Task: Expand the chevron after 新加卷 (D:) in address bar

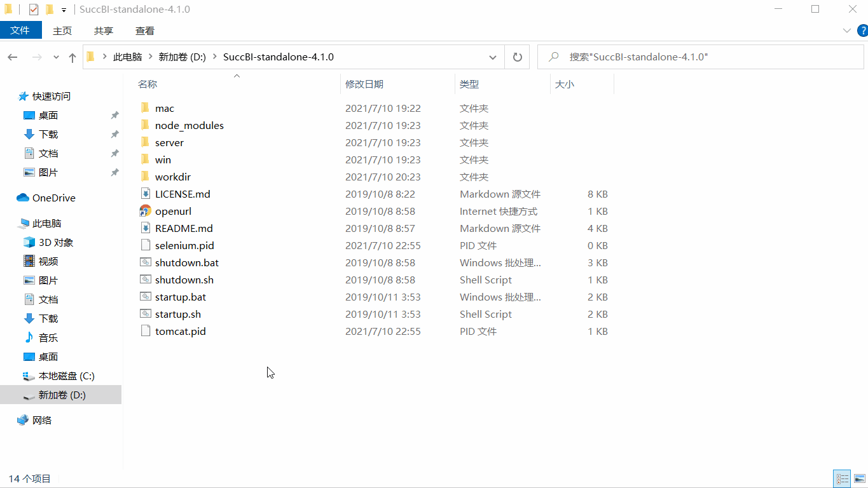Action: [214, 57]
